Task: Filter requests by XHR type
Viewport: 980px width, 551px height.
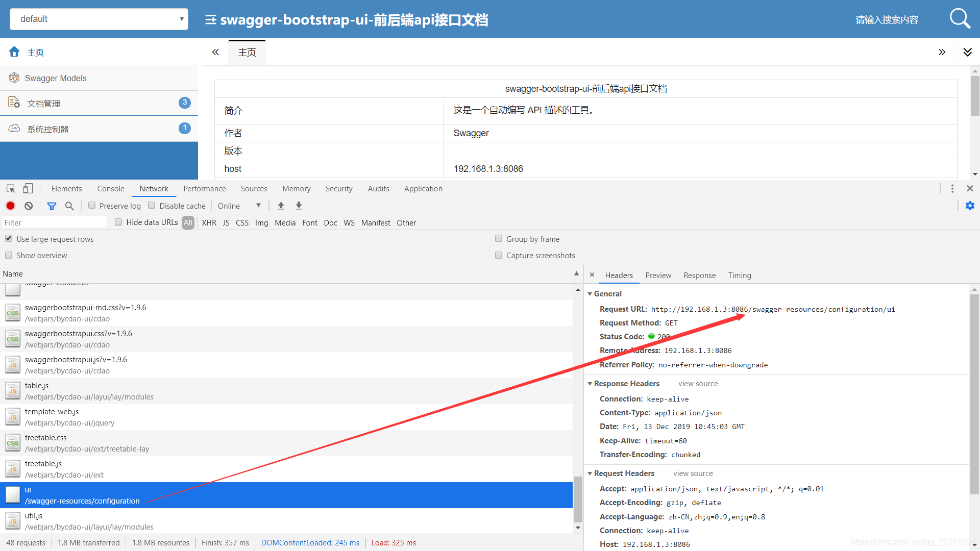Action: tap(209, 222)
